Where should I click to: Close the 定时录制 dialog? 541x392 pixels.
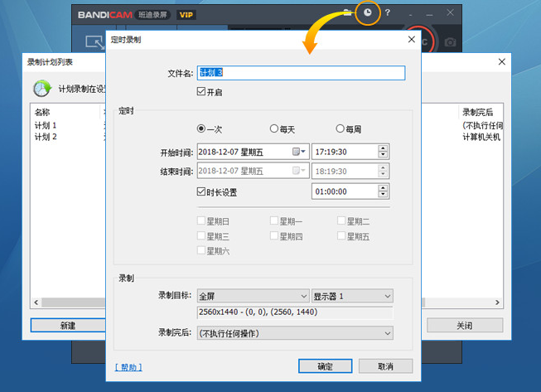[x=411, y=39]
